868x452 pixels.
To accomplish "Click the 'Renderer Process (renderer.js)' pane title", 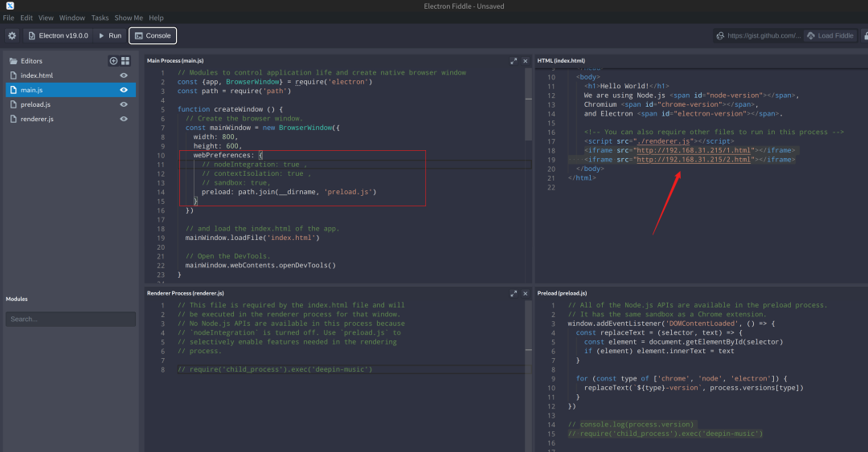I will click(x=186, y=293).
